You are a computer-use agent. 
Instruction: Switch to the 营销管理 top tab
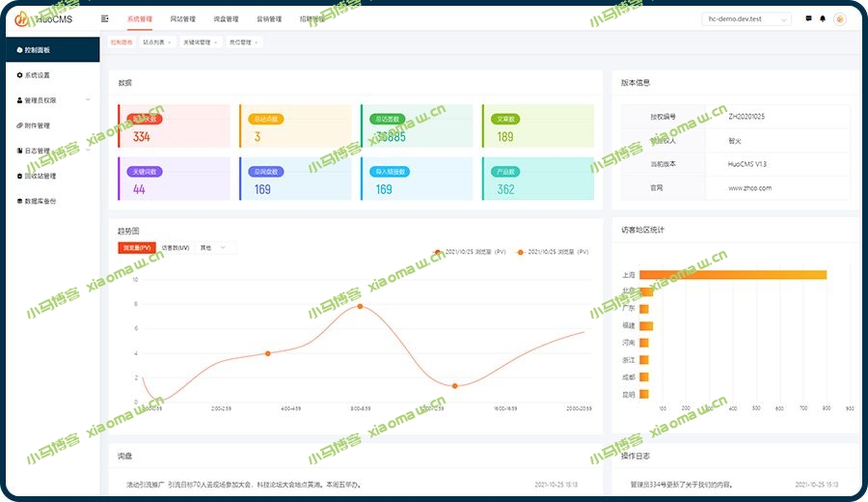[x=269, y=19]
